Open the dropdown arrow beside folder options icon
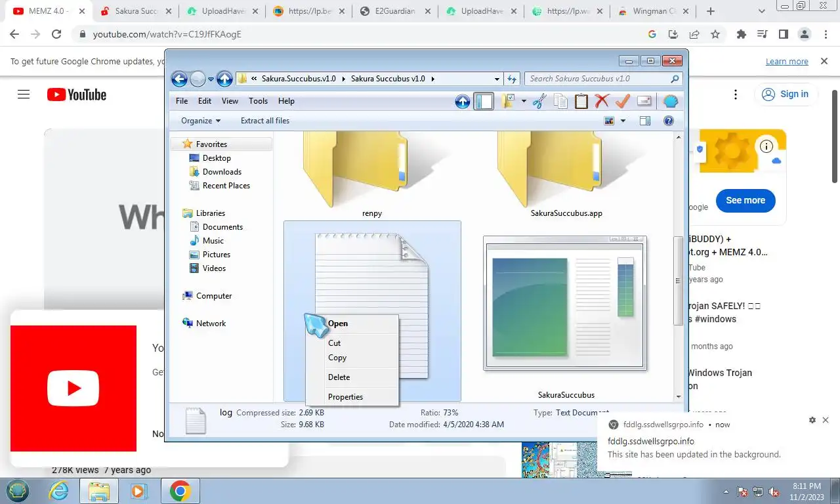This screenshot has width=840, height=504. click(x=524, y=101)
